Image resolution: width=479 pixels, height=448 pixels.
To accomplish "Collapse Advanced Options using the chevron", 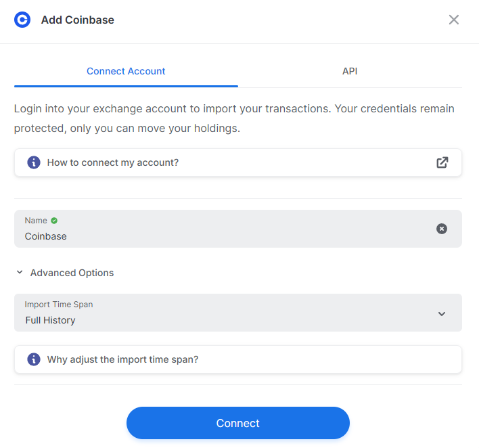I will [x=20, y=272].
